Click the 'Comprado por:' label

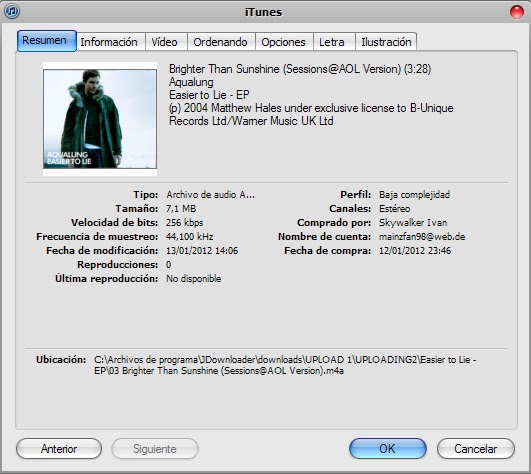pyautogui.click(x=334, y=222)
